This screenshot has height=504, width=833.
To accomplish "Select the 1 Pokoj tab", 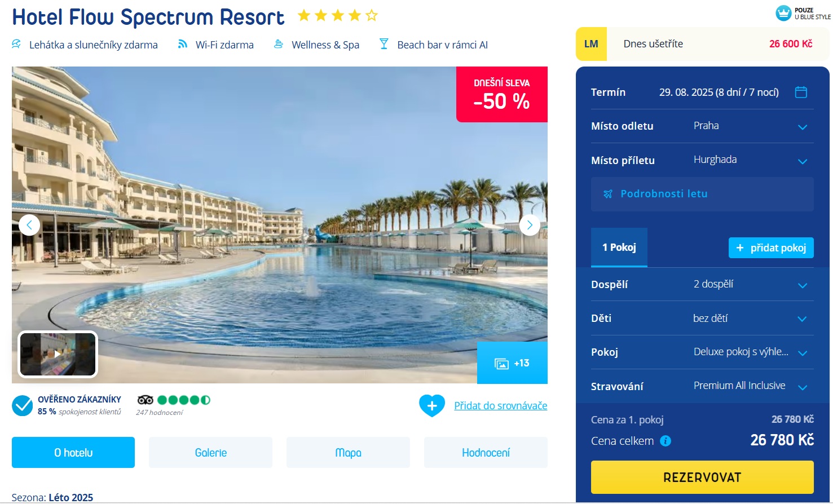I will click(x=619, y=247).
